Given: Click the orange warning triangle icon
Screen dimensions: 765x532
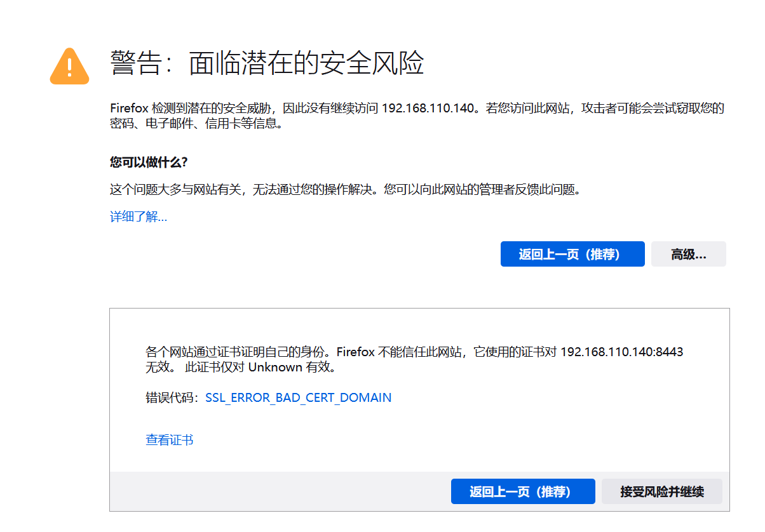Looking at the screenshot, I should [x=69, y=67].
